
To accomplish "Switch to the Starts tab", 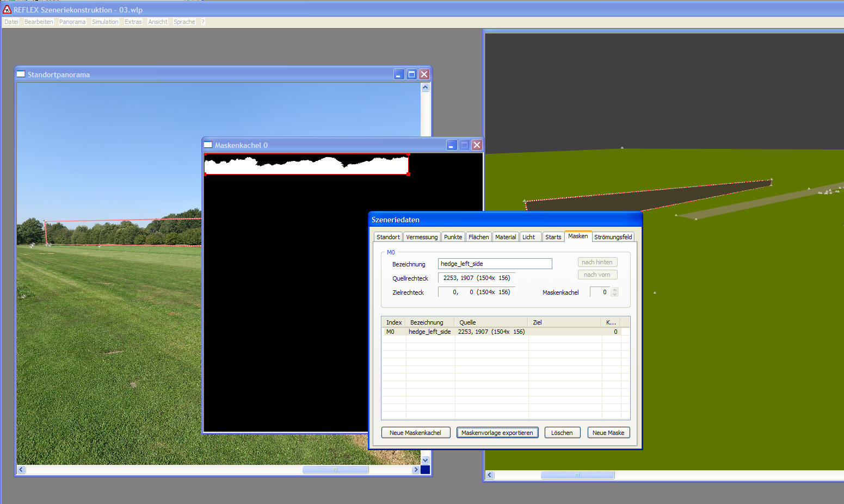I will click(553, 237).
